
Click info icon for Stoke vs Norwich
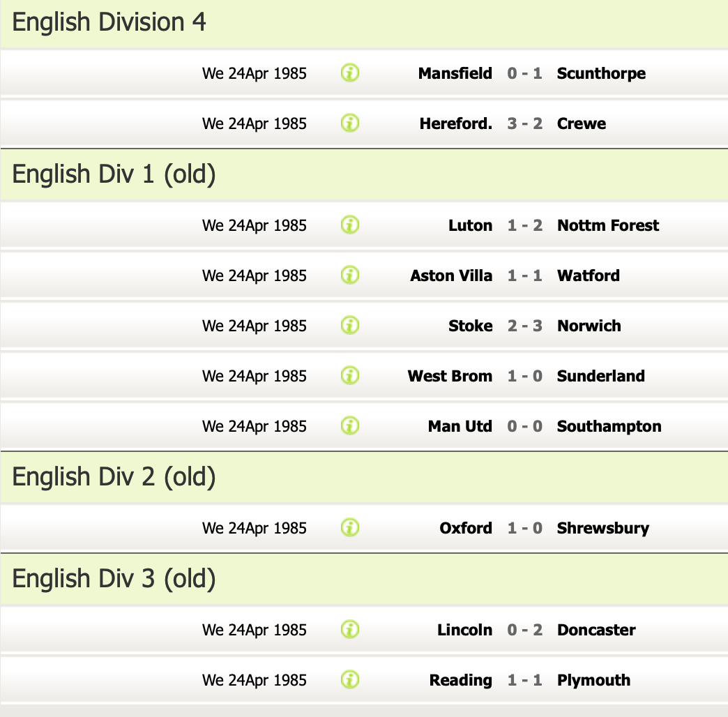[x=350, y=326]
